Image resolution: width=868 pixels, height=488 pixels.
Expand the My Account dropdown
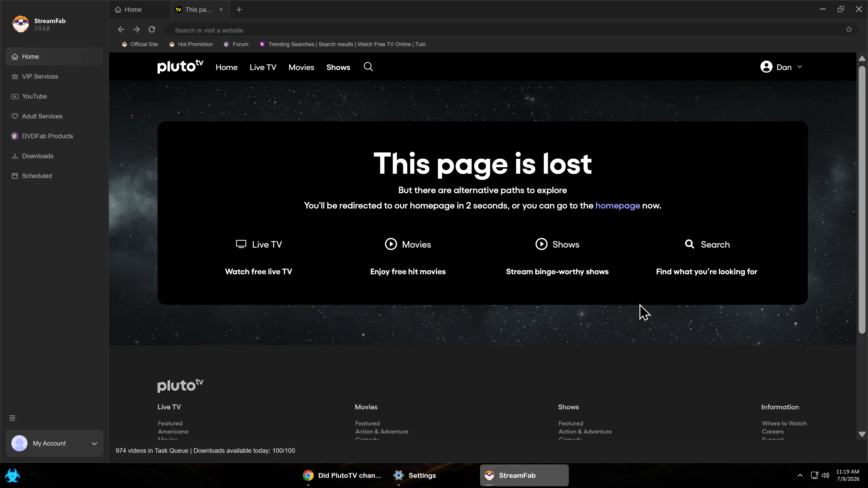click(x=94, y=443)
